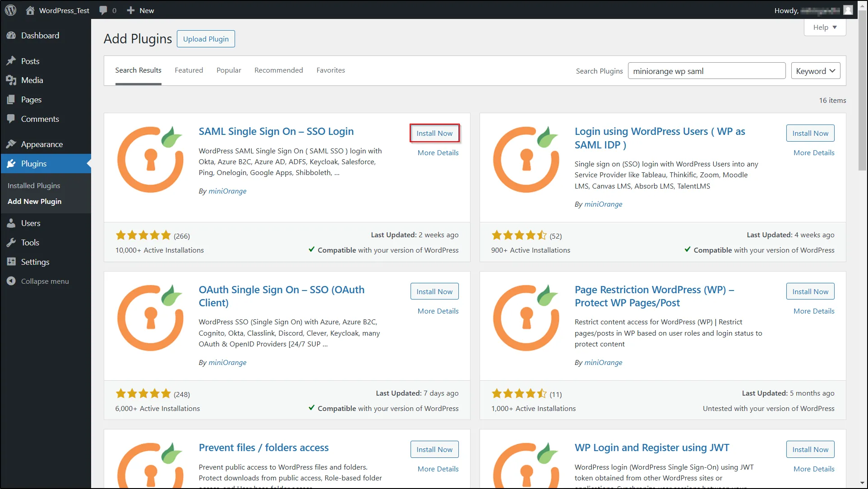The image size is (868, 489).
Task: Click Upload Plugin button
Action: (206, 39)
